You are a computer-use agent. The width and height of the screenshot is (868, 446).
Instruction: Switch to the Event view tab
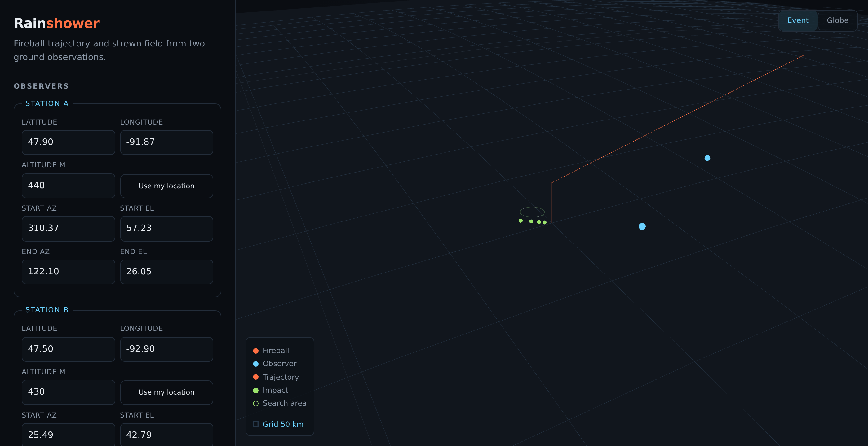[x=798, y=20]
